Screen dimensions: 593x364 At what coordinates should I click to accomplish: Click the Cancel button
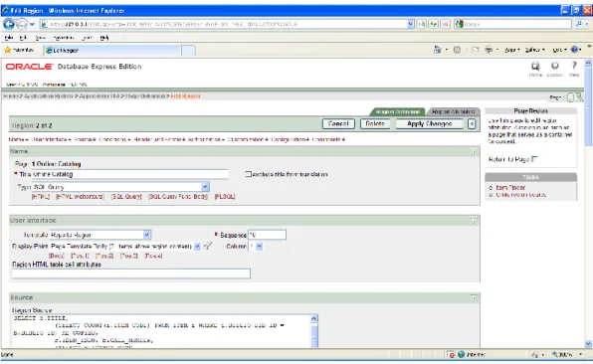click(x=338, y=123)
